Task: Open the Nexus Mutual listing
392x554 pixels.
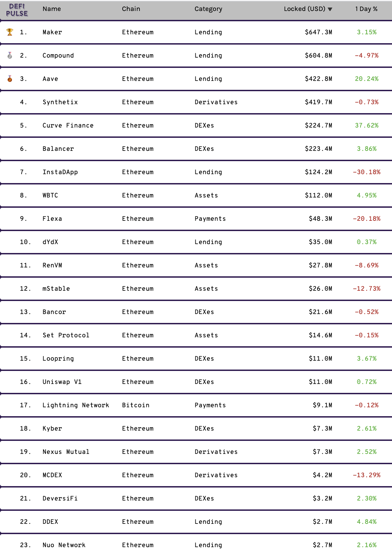Action: (x=196, y=452)
